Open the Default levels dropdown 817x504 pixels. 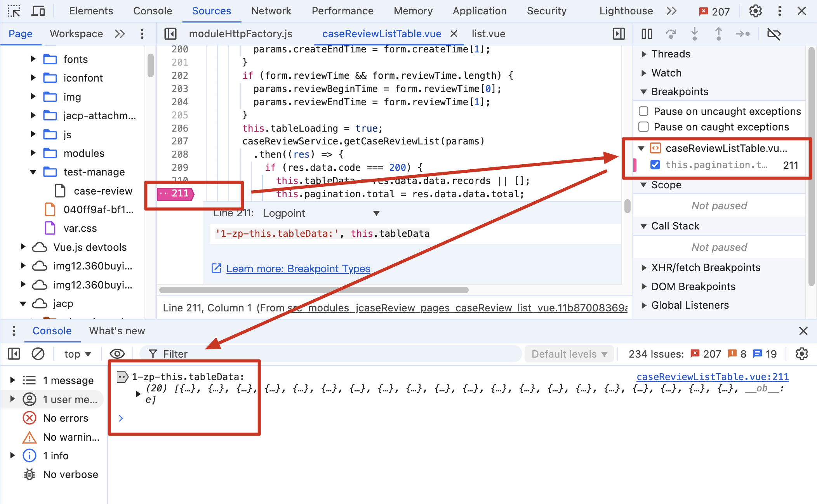point(569,354)
